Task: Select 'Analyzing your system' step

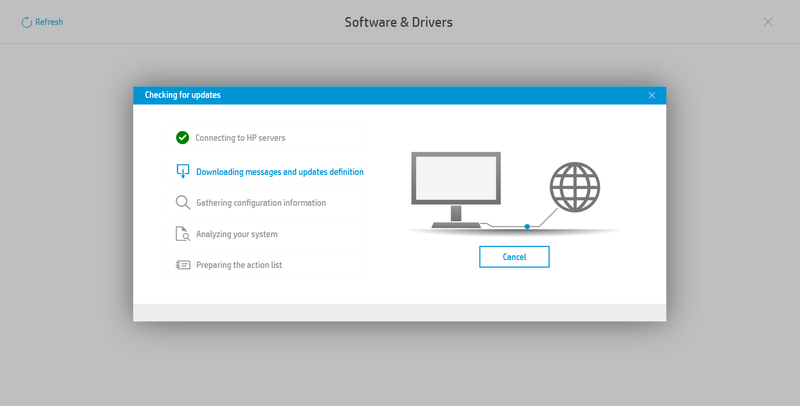Action: pyautogui.click(x=237, y=234)
